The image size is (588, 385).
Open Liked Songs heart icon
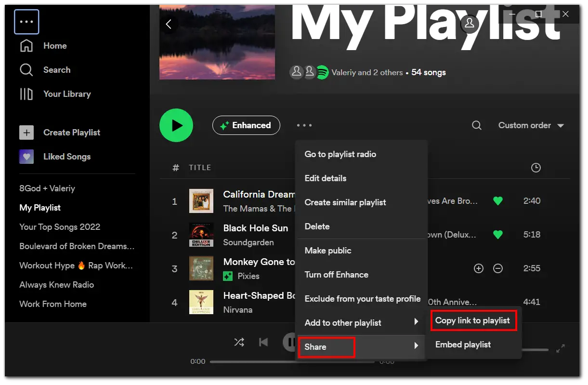click(x=26, y=157)
